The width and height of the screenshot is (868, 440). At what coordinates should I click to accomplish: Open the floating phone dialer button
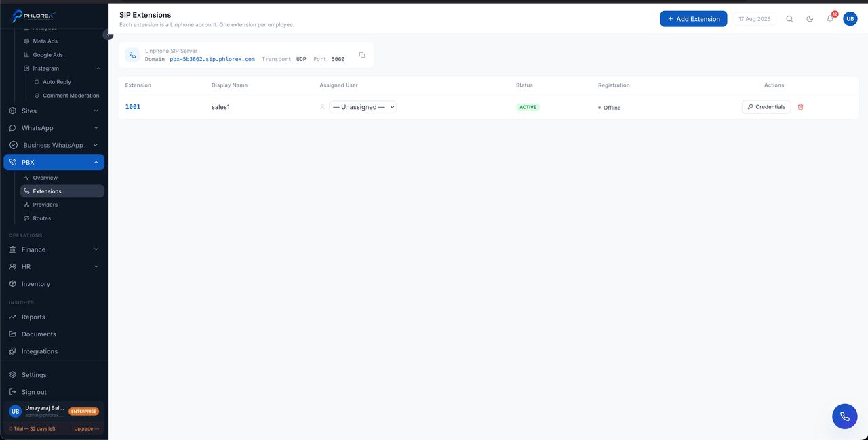click(845, 416)
